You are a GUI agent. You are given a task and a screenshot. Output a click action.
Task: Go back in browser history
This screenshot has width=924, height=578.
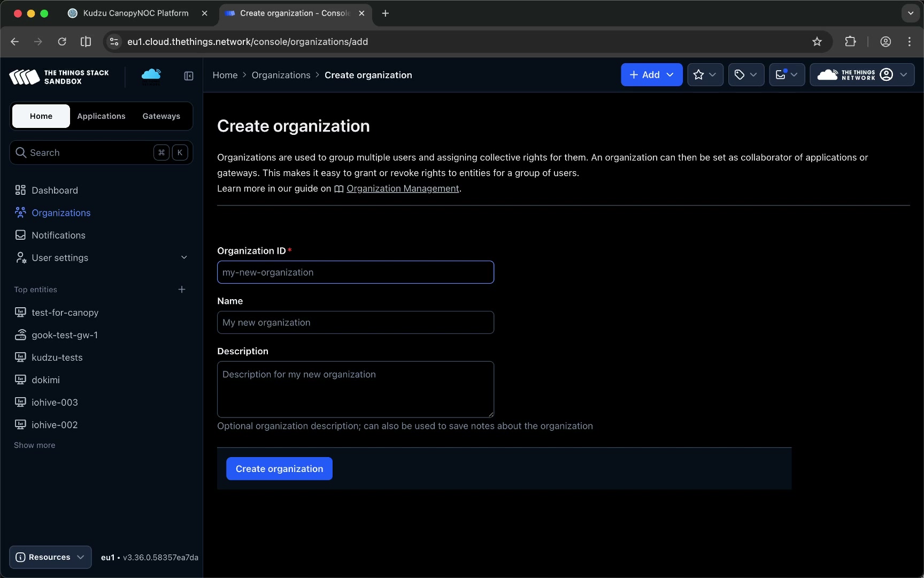pyautogui.click(x=14, y=42)
